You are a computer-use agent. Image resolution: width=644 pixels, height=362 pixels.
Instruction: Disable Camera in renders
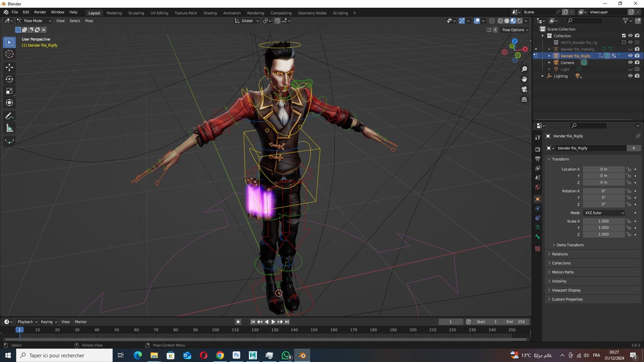point(637,63)
